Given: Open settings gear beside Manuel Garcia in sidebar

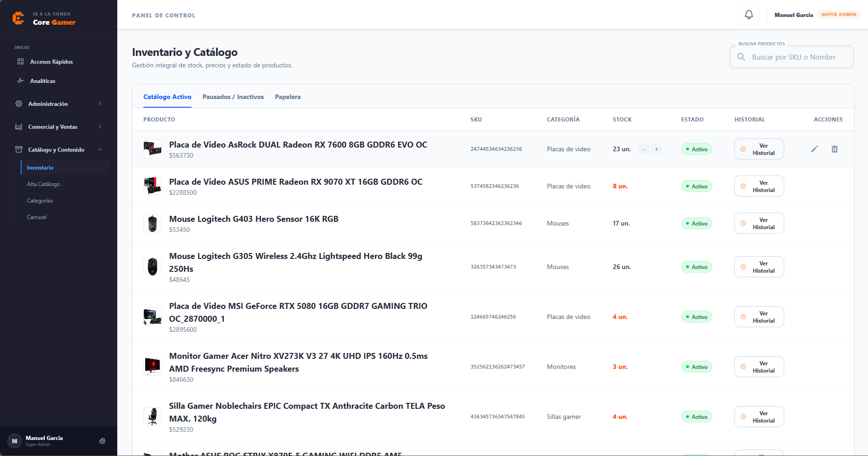Looking at the screenshot, I should point(103,441).
